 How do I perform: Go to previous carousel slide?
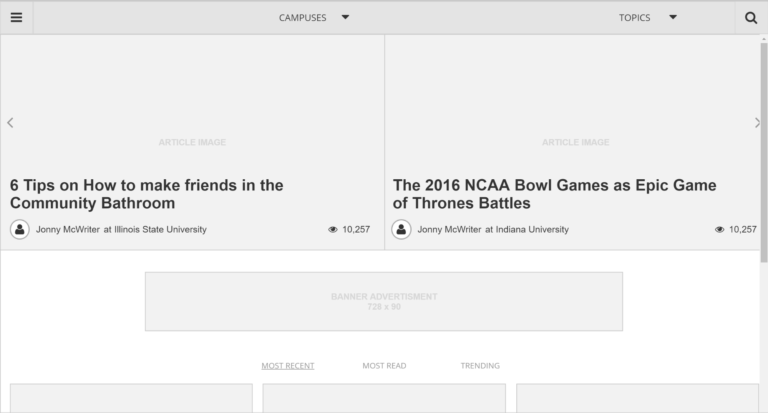coord(10,123)
